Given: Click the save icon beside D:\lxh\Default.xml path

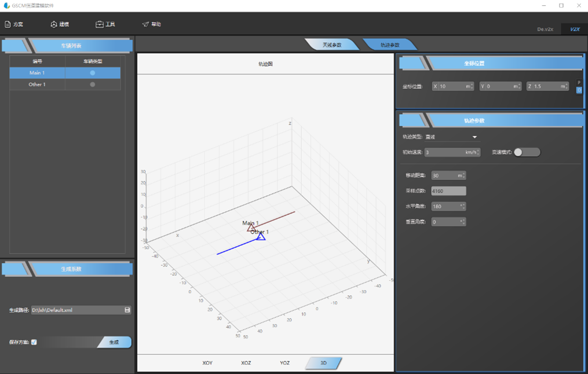Looking at the screenshot, I should [x=127, y=310].
